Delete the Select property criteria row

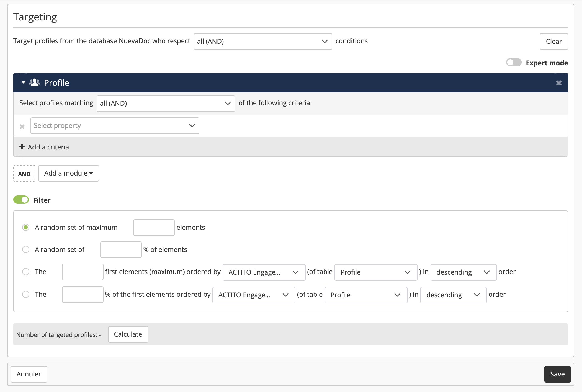click(22, 127)
